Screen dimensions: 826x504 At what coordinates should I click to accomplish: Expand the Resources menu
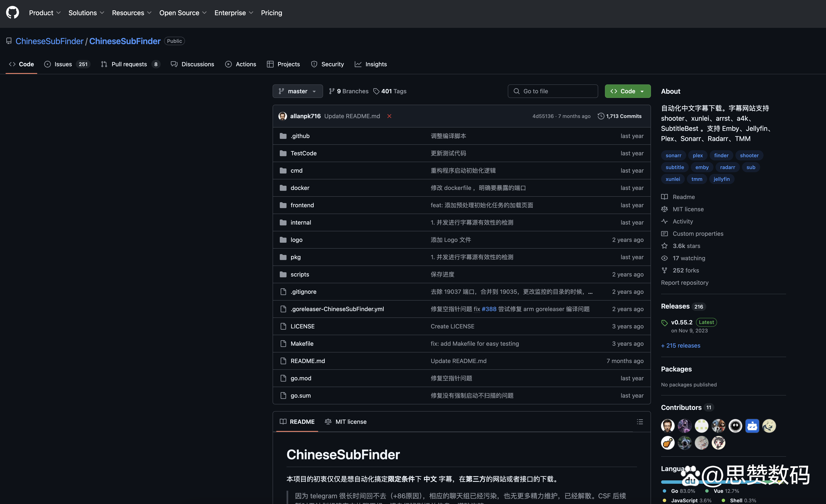132,13
